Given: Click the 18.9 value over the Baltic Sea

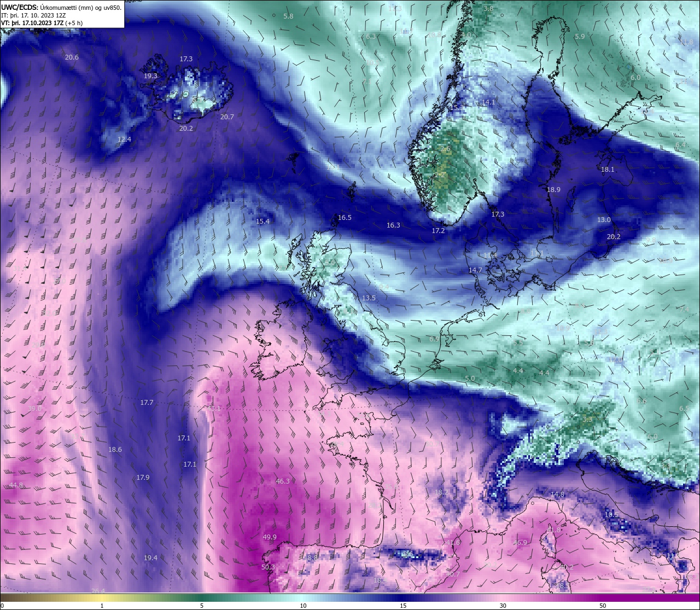Looking at the screenshot, I should click(x=553, y=190).
